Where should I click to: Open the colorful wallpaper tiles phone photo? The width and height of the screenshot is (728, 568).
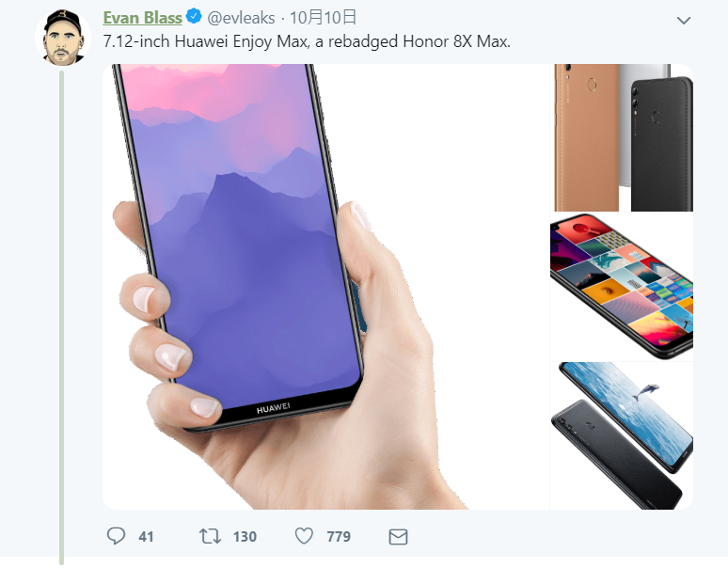(x=621, y=286)
